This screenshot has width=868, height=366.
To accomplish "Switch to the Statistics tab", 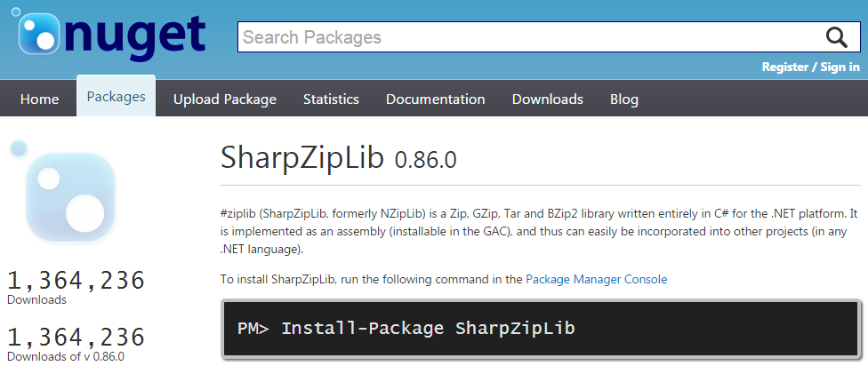I will click(331, 99).
